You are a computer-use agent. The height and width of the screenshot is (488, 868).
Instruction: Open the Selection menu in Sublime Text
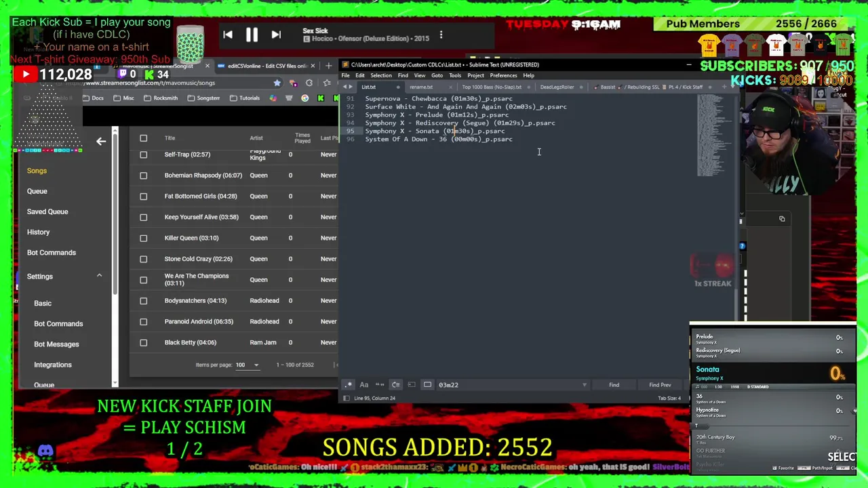pos(381,75)
